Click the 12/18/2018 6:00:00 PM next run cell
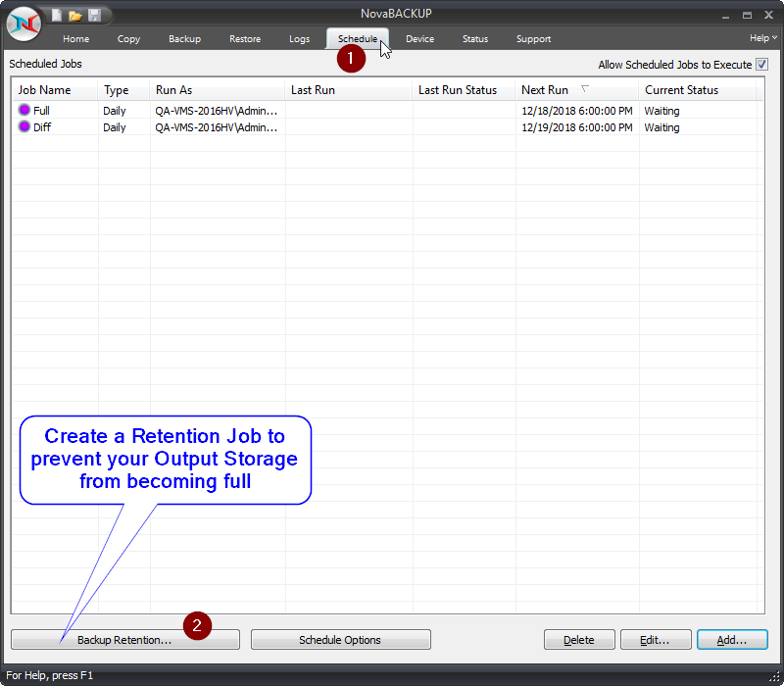Image resolution: width=784 pixels, height=686 pixels. coord(577,111)
